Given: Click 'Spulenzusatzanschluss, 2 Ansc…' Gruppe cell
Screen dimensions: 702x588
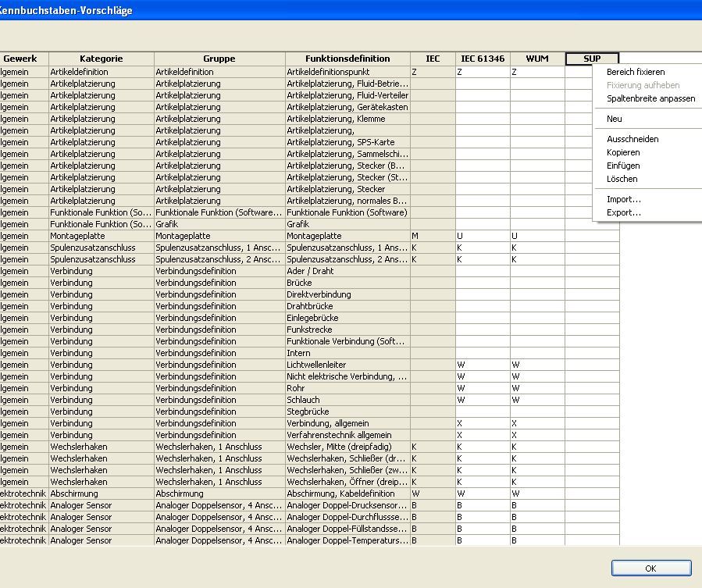Looking at the screenshot, I should tap(219, 259).
